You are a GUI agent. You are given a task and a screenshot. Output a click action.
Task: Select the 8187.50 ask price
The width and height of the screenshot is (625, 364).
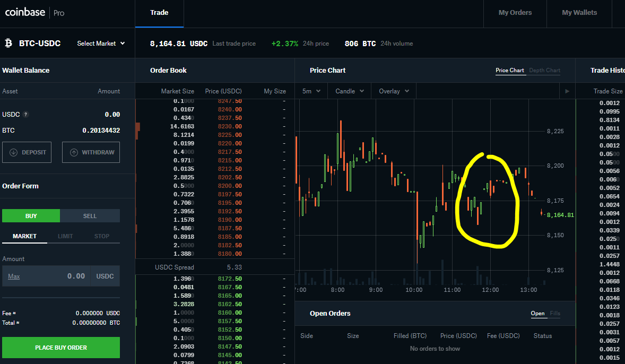[230, 228]
